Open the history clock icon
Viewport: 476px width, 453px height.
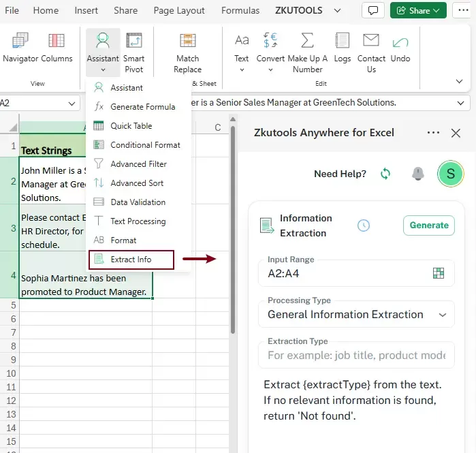(364, 225)
